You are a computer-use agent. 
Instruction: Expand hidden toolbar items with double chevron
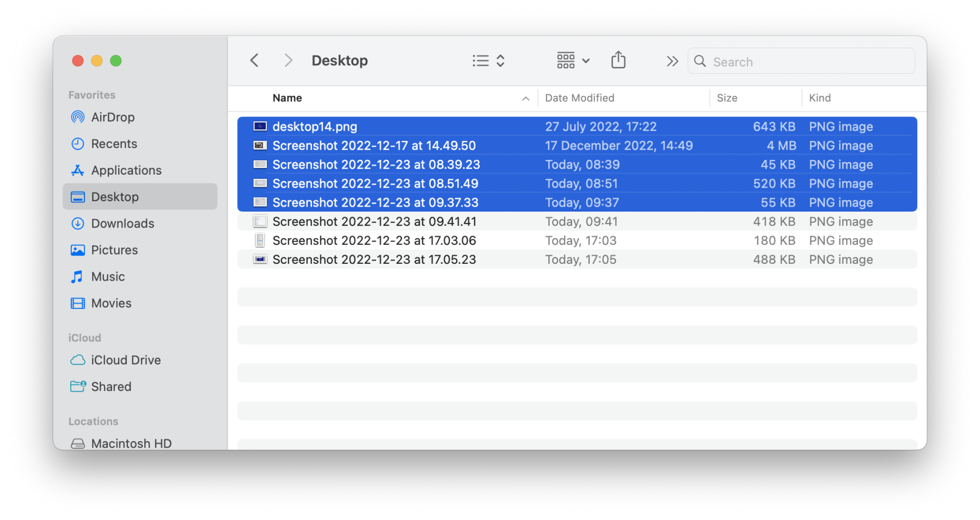coord(671,61)
